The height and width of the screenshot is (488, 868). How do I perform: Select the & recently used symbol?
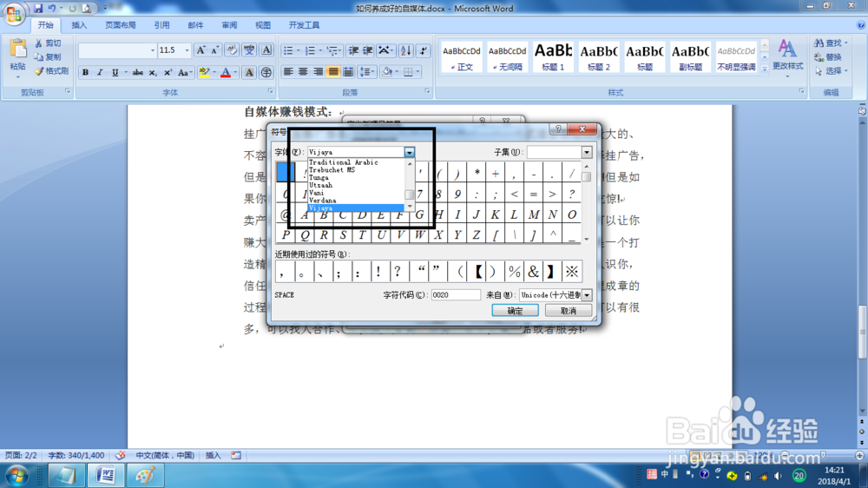[x=533, y=272]
